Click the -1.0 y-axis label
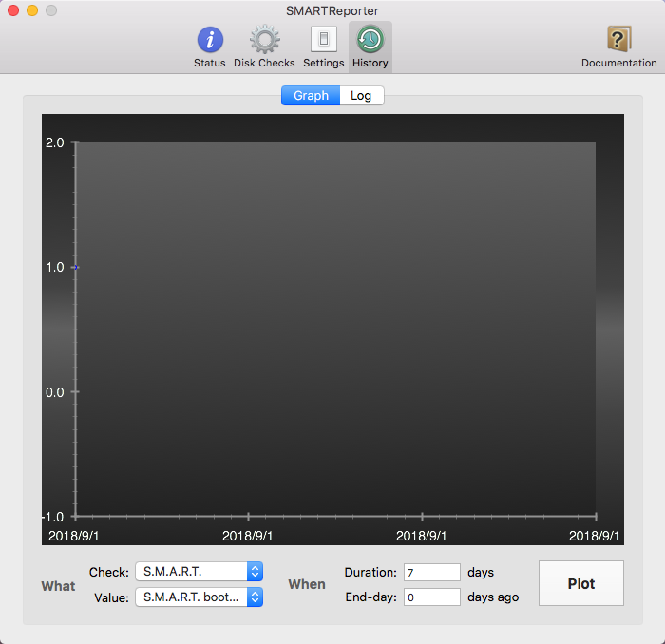The image size is (665, 644). point(53,517)
